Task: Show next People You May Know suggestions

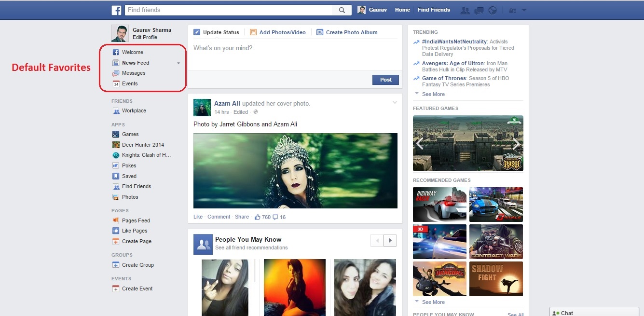Action: [390, 240]
